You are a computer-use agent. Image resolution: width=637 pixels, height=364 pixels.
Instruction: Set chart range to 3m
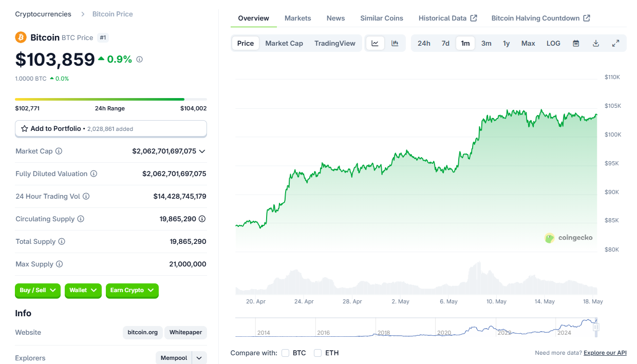[486, 44]
